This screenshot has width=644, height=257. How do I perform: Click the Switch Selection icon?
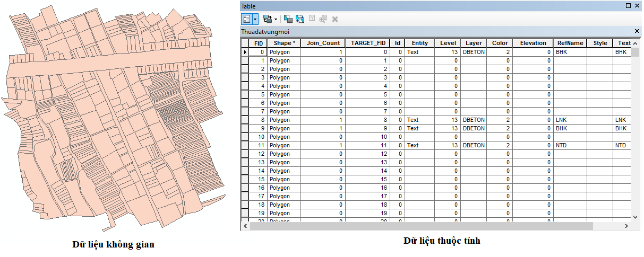tap(300, 19)
